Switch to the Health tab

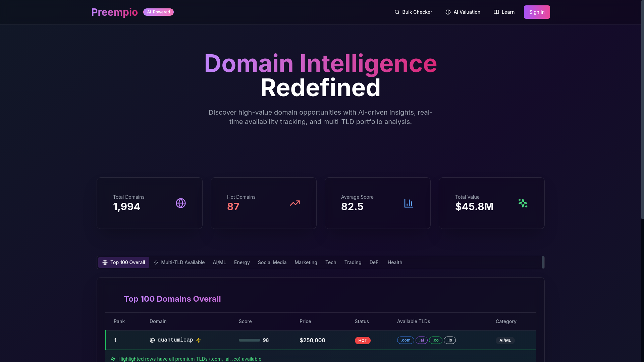[395, 262]
